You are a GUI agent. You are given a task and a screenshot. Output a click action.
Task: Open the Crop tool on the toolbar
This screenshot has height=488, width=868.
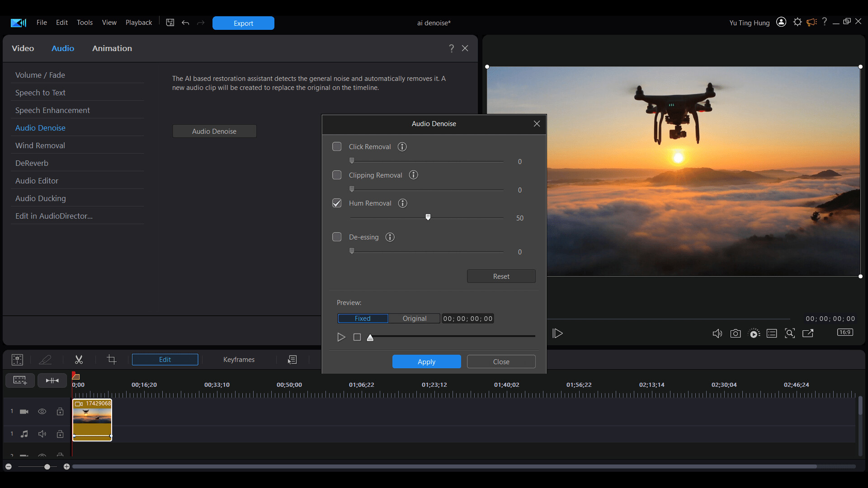[x=111, y=360]
